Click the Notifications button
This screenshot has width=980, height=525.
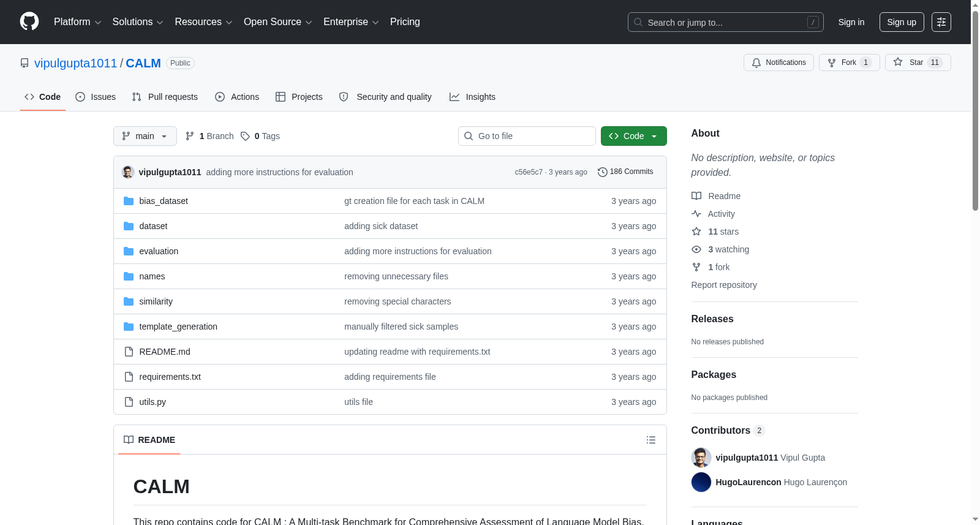pos(778,62)
